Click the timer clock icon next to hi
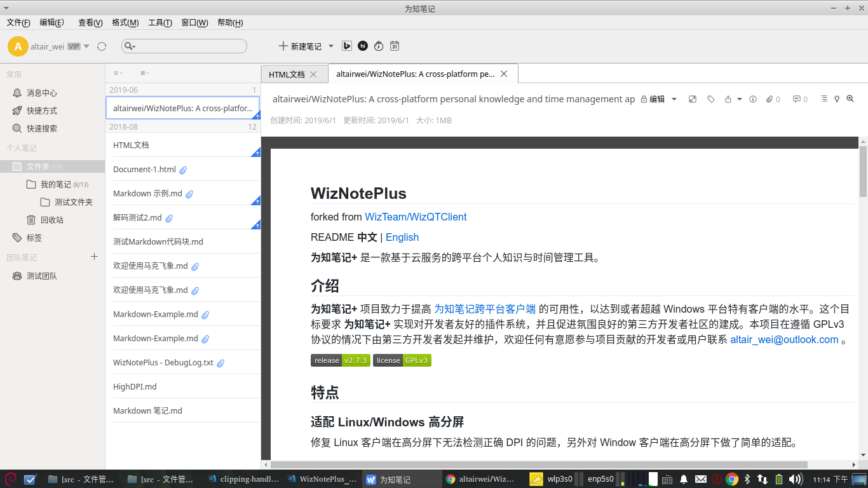The image size is (868, 488). tap(378, 46)
